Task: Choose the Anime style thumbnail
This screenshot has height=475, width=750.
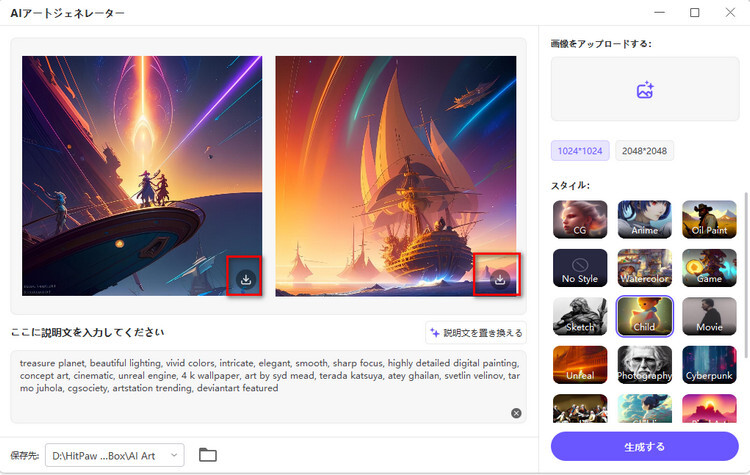Action: point(644,220)
